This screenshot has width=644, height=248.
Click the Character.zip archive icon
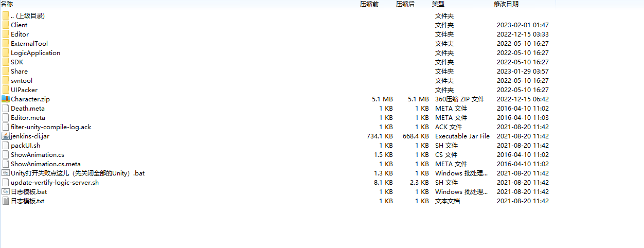6,99
